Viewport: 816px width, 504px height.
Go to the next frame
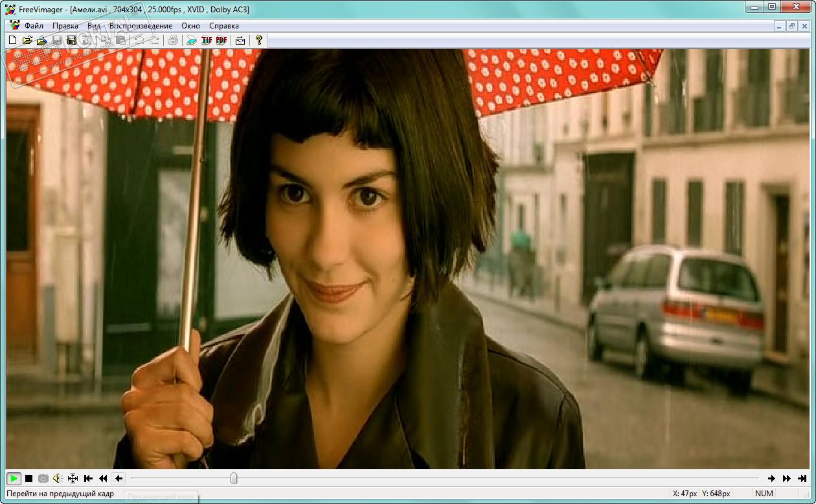click(x=771, y=478)
